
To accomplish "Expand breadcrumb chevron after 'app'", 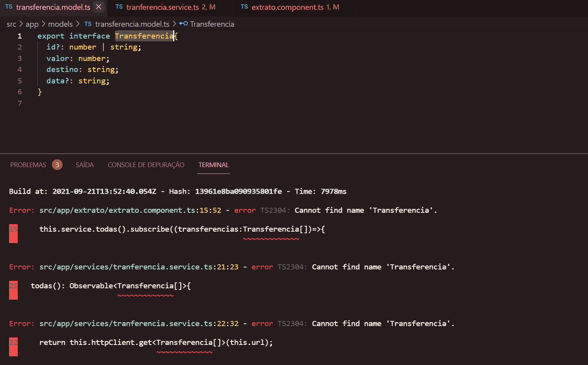I will 43,24.
